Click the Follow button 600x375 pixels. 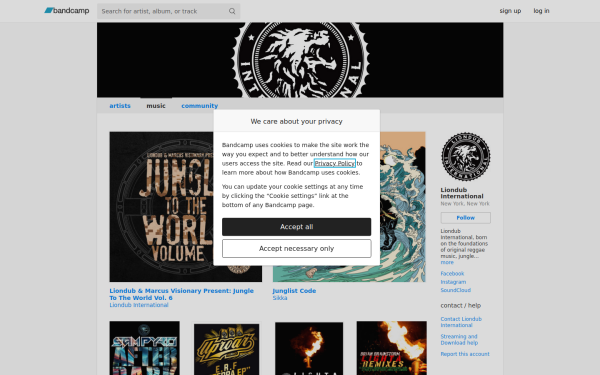click(465, 218)
